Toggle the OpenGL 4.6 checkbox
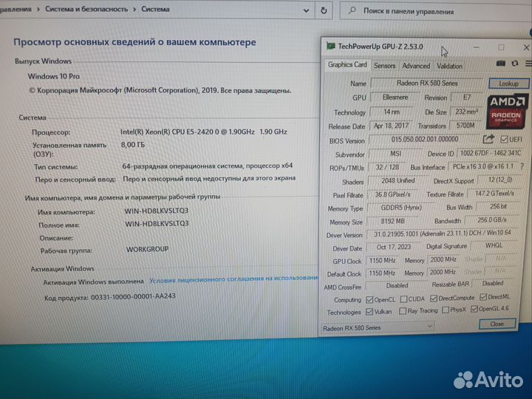 click(x=474, y=309)
